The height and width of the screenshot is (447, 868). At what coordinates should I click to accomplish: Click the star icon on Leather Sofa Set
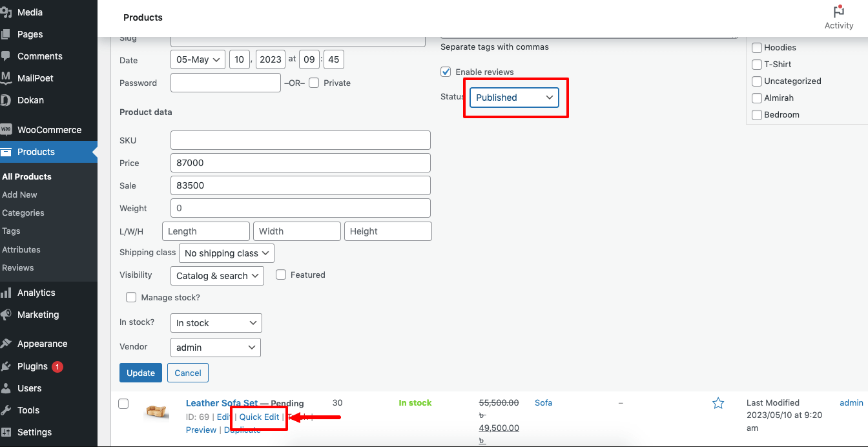click(718, 402)
